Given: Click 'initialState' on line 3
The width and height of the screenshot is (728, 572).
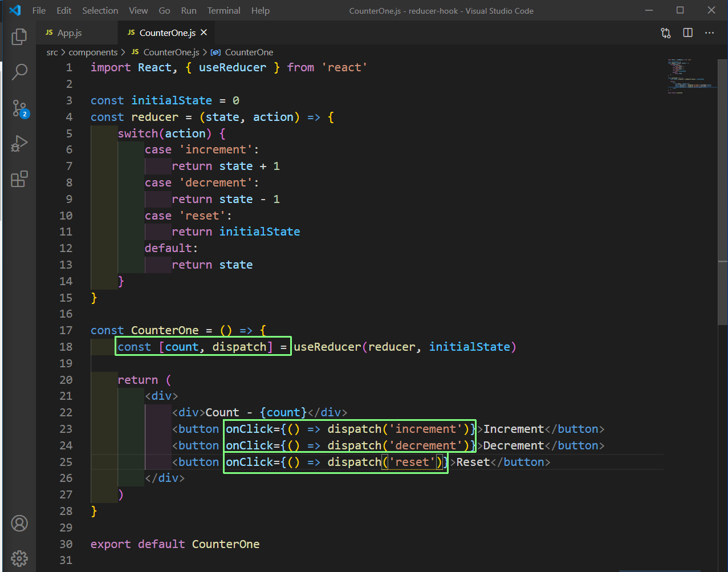Looking at the screenshot, I should [172, 100].
